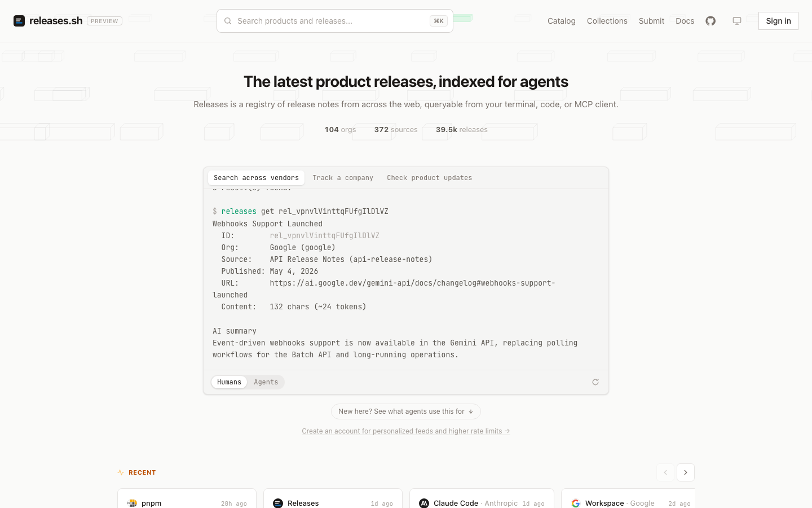Click the releases.sh logo icon
Viewport: 812px width, 508px height.
click(19, 21)
